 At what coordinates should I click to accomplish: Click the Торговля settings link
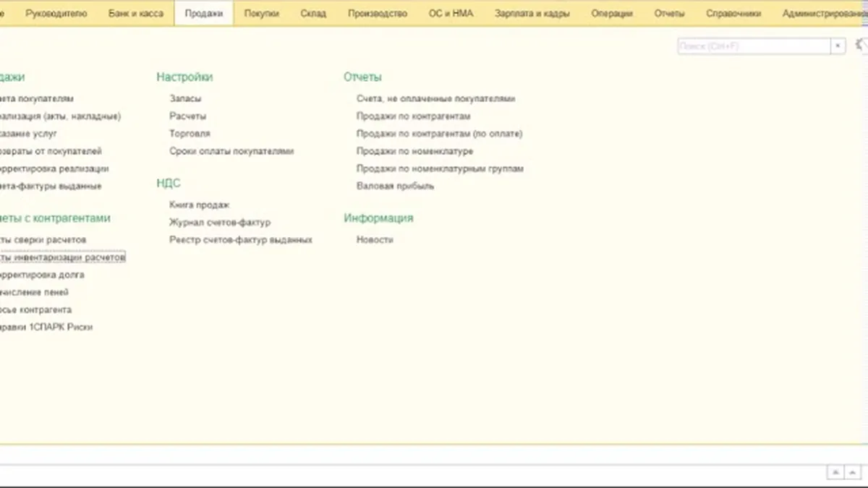[x=190, y=134]
